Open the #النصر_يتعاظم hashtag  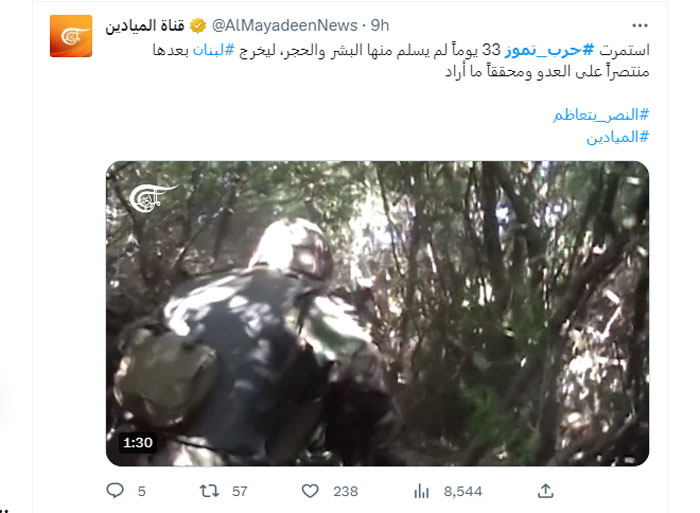coord(601,115)
